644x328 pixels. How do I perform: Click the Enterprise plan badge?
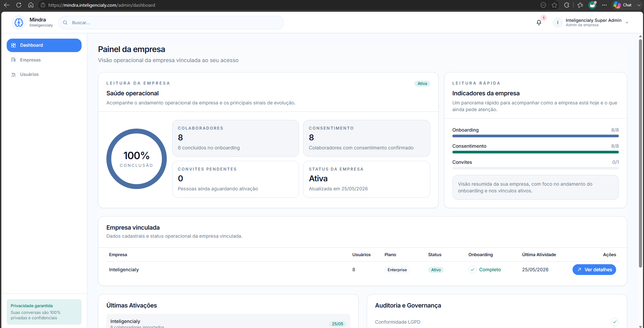coord(397,270)
